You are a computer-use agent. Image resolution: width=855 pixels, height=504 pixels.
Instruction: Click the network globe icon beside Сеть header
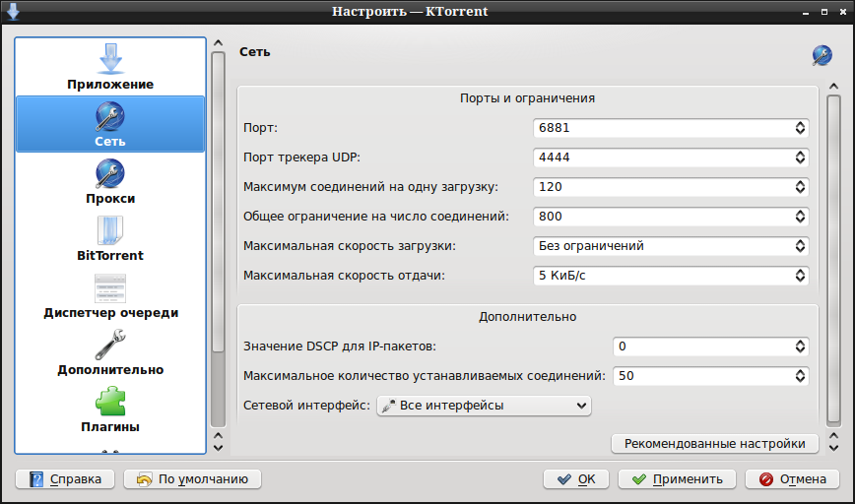(822, 55)
